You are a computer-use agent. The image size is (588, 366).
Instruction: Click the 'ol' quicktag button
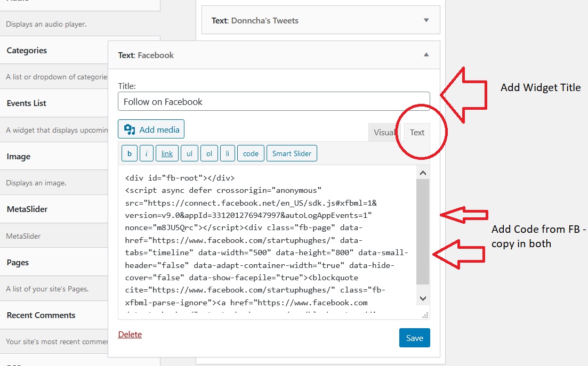pos(210,153)
